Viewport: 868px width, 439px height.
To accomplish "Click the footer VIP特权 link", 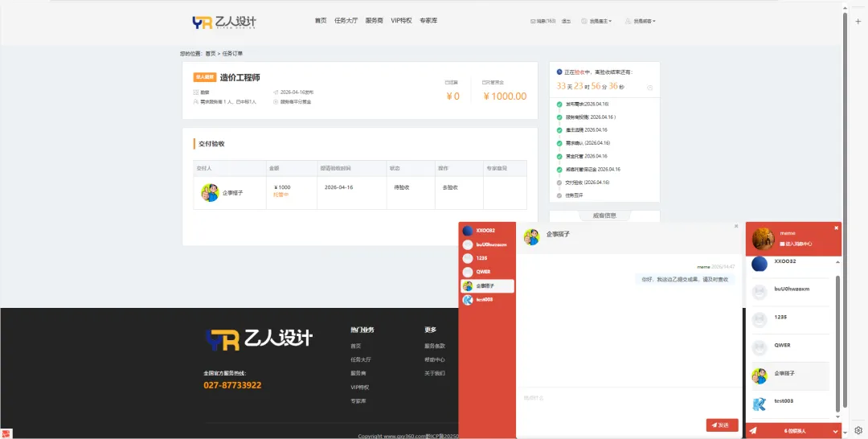I will [x=360, y=387].
